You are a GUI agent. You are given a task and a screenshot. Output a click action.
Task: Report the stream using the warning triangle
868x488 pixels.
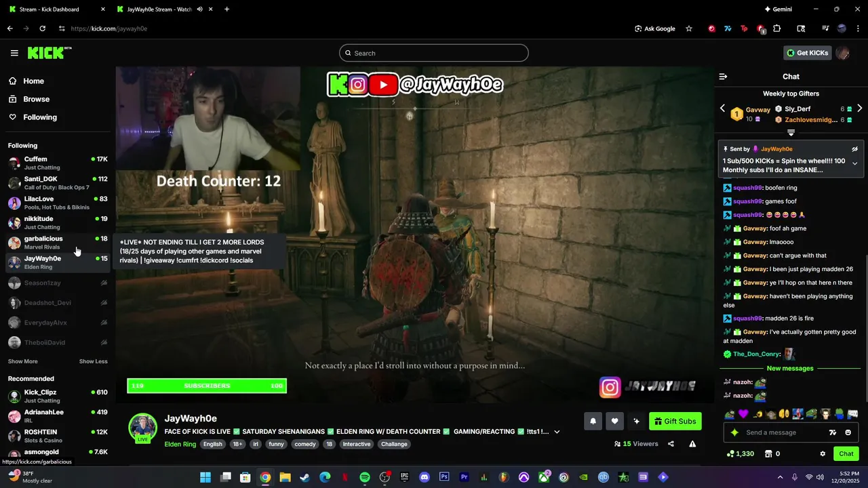point(692,444)
